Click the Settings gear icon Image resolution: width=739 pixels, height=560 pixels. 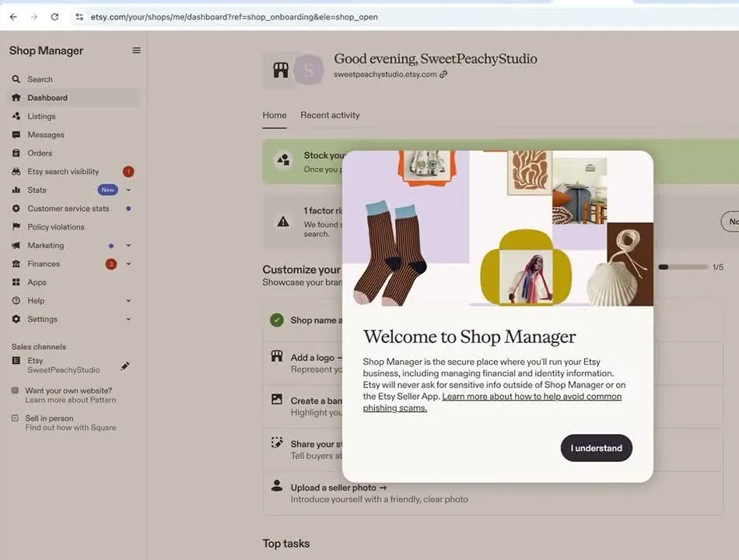tap(16, 319)
